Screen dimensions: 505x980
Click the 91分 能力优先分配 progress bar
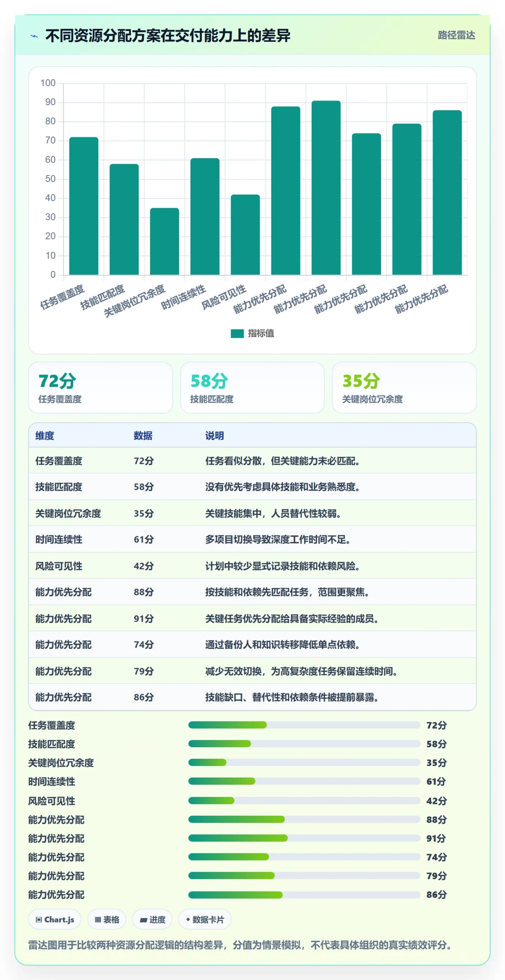click(x=304, y=838)
